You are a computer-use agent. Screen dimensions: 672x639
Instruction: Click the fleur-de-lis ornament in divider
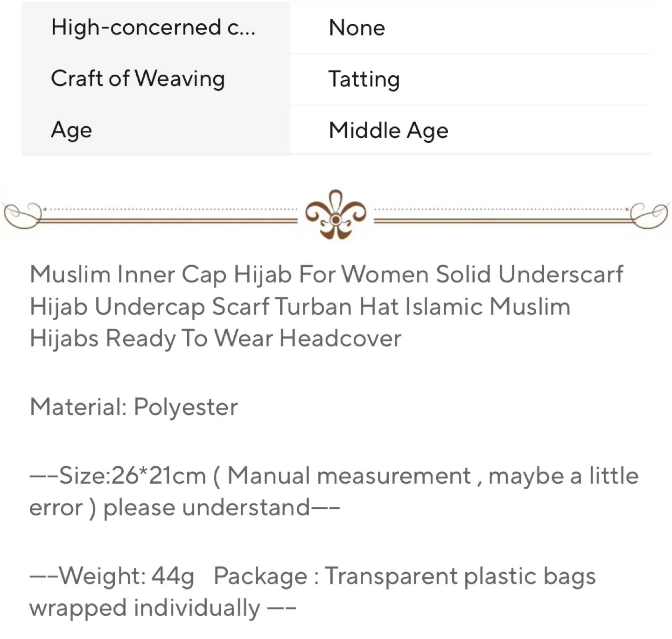(336, 215)
